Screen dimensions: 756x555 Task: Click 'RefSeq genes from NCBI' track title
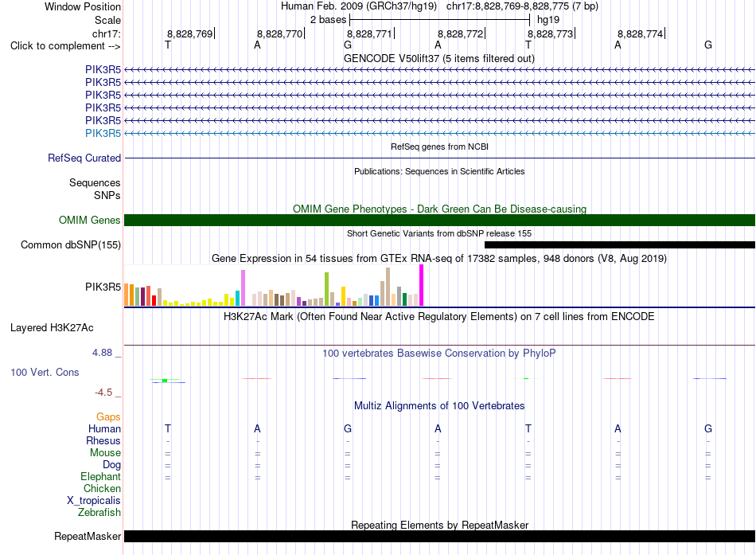click(439, 147)
